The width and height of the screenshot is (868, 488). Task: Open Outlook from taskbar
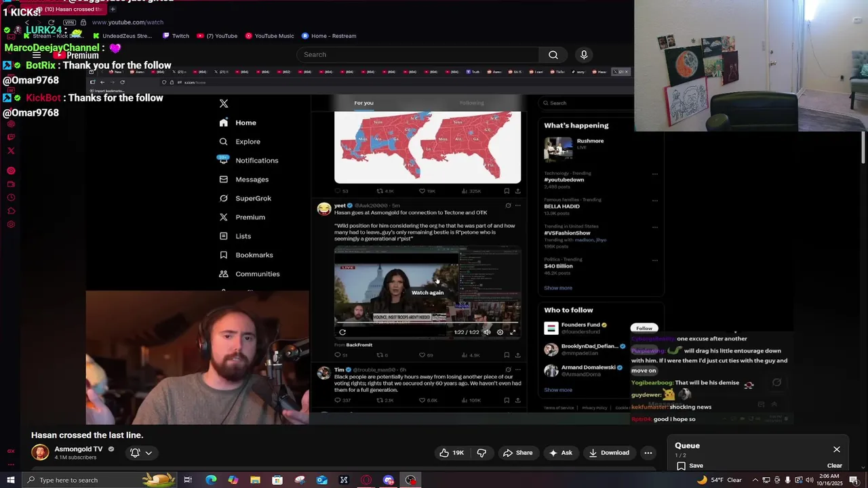coord(321,480)
